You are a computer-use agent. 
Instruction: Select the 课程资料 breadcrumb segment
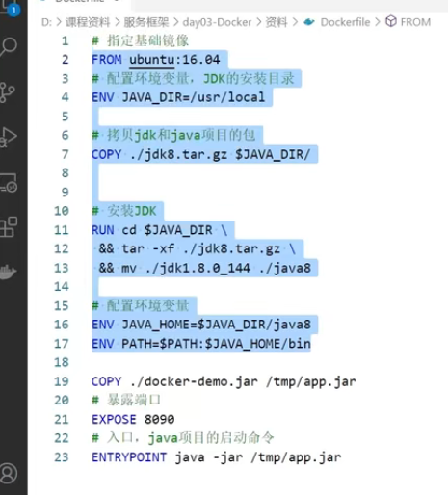point(88,22)
